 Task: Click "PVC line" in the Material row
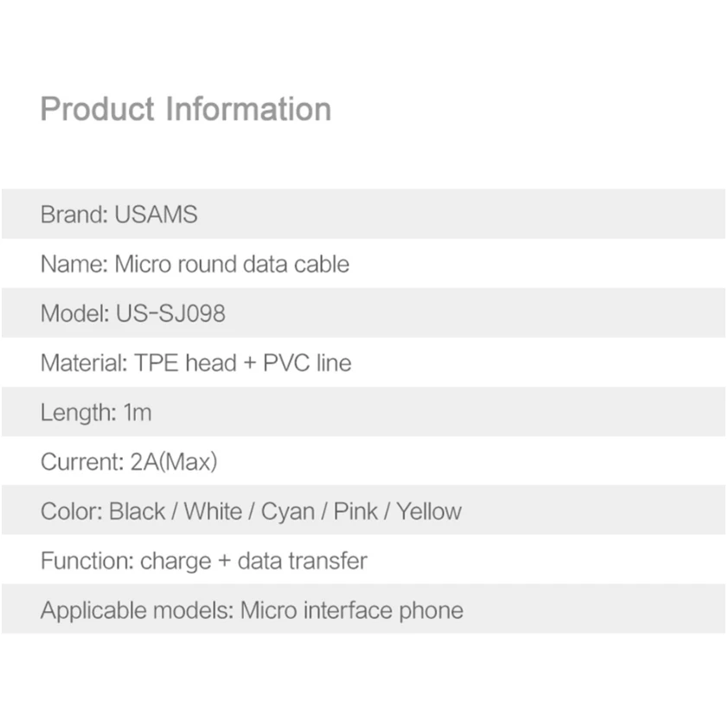[310, 362]
